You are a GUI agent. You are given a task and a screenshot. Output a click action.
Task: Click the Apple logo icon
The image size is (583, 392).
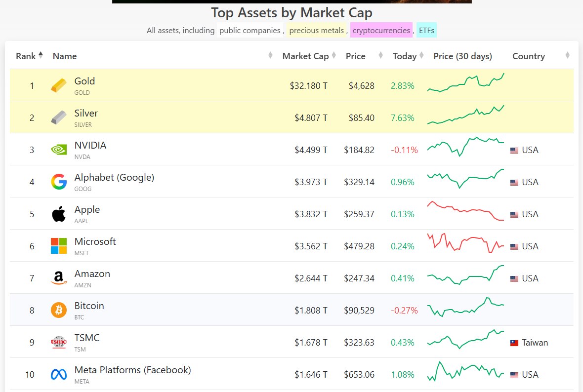coord(58,214)
